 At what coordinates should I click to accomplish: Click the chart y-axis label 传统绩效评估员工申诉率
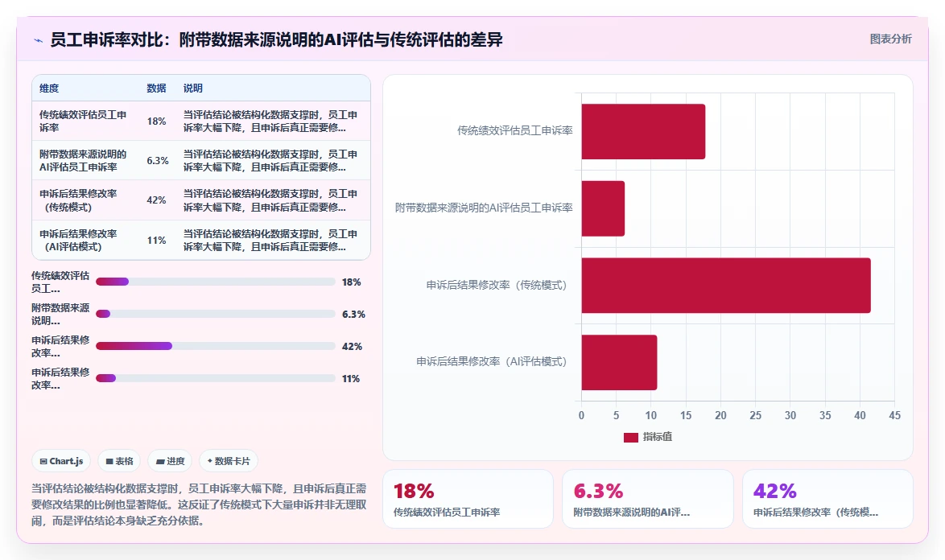(514, 130)
